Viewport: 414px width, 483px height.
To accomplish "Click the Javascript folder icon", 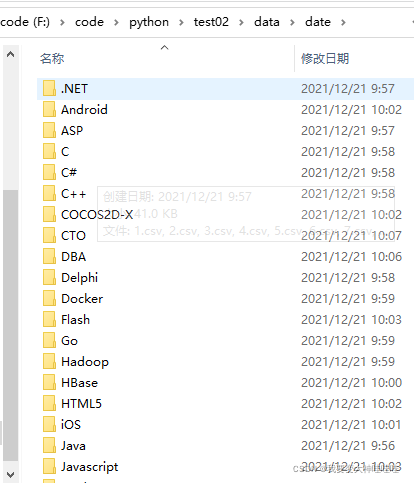I will 49,466.
